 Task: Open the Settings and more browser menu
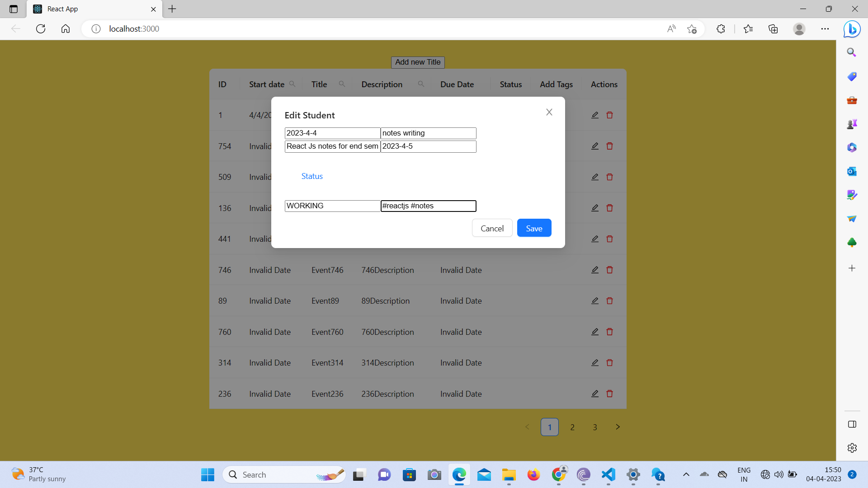click(x=825, y=28)
